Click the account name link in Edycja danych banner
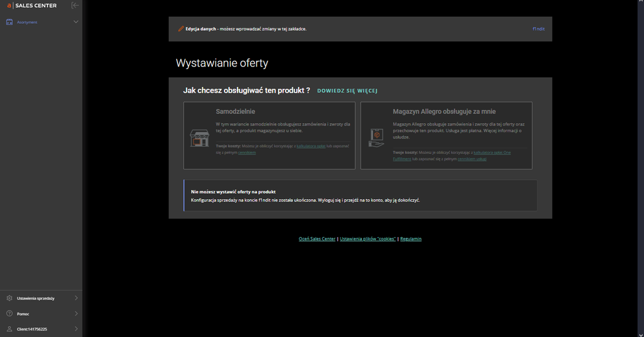Viewport: 644px width, 337px height. click(x=538, y=29)
